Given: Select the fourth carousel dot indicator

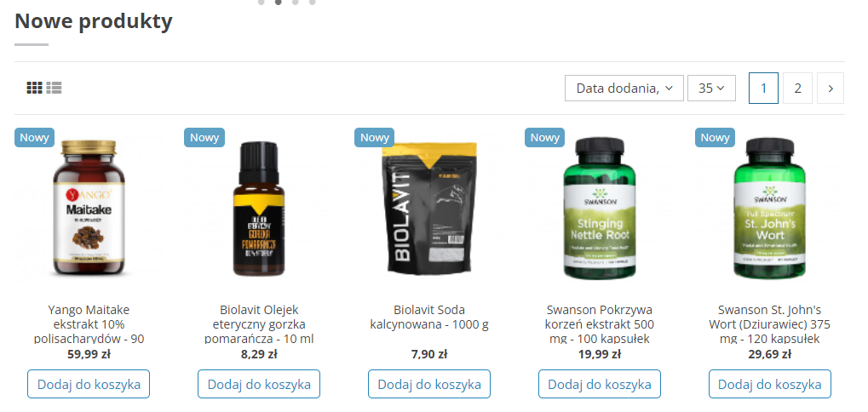Looking at the screenshot, I should pos(313,3).
